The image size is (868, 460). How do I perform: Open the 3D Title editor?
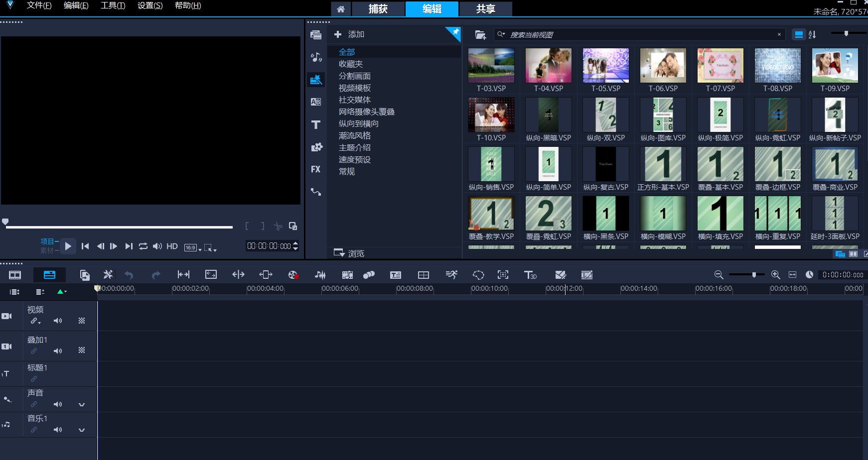(x=530, y=275)
